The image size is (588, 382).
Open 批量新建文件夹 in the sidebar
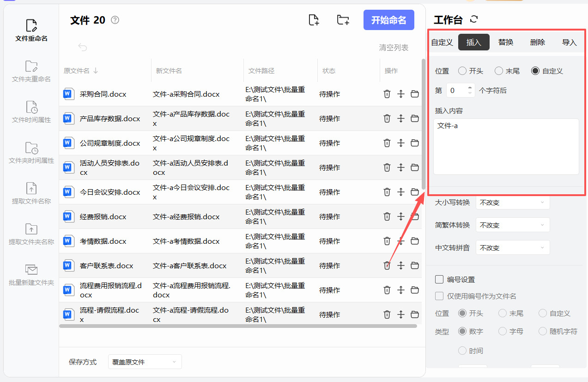(x=31, y=275)
